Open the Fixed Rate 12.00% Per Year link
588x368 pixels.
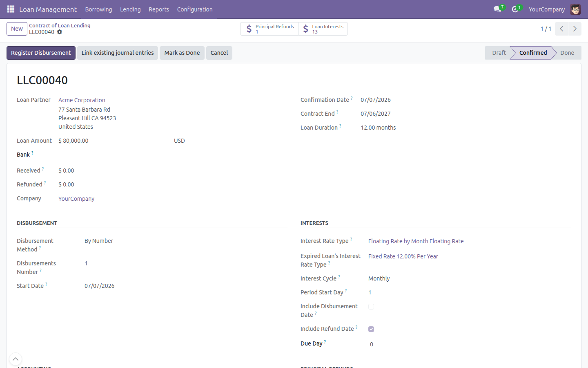coord(403,256)
